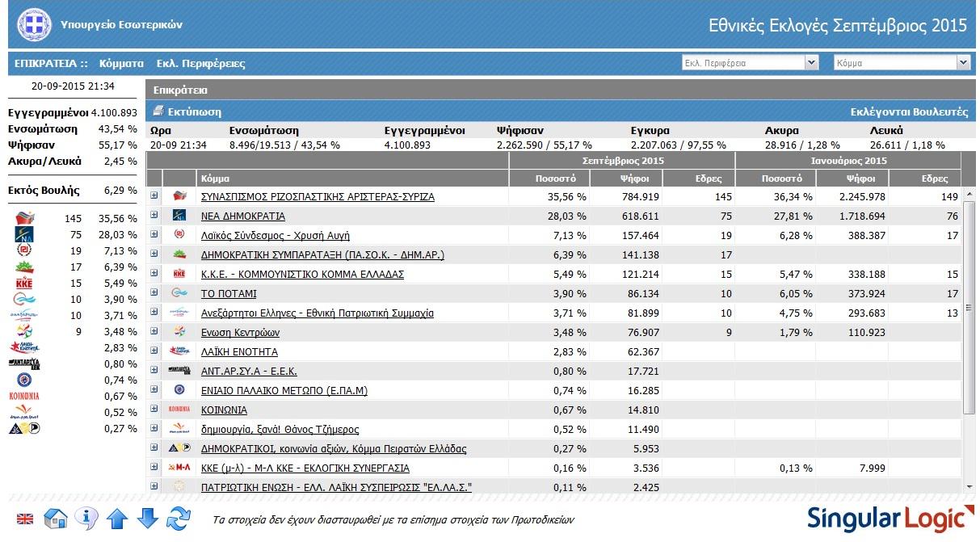The width and height of the screenshot is (980, 542).
Task: Click the KKE logo in the left summary panel
Action: click(24, 284)
